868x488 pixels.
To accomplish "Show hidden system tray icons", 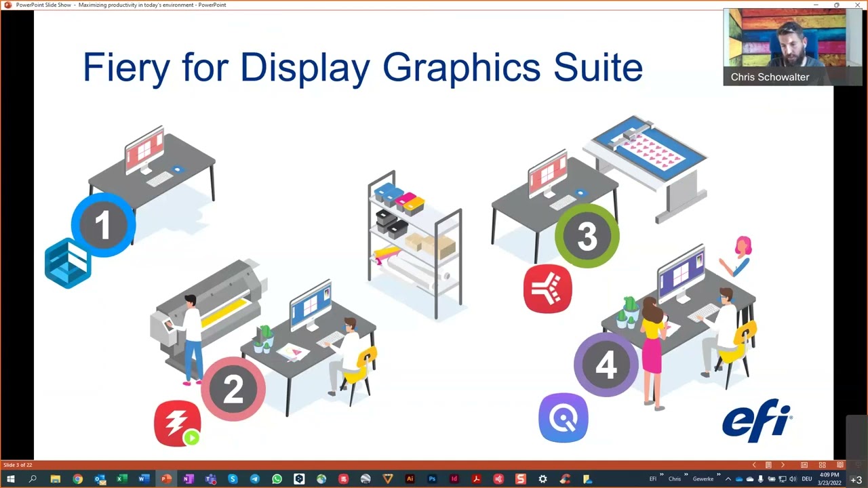I will (730, 479).
